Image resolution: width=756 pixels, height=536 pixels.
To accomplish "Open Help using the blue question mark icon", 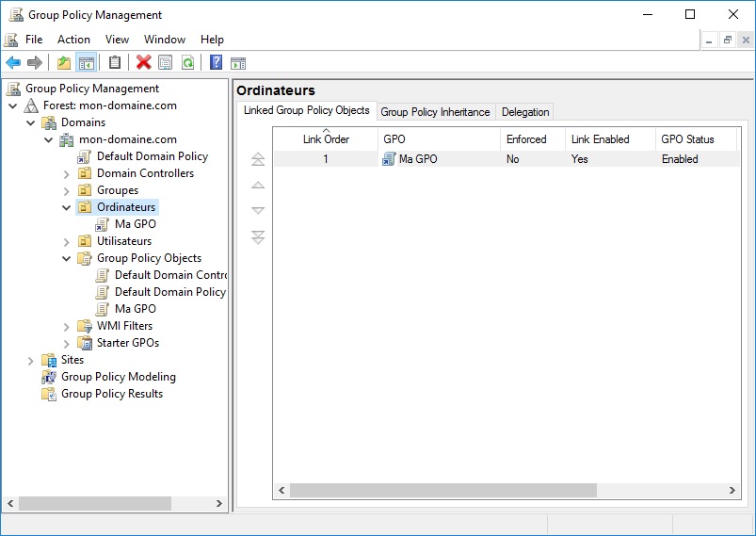I will (216, 63).
